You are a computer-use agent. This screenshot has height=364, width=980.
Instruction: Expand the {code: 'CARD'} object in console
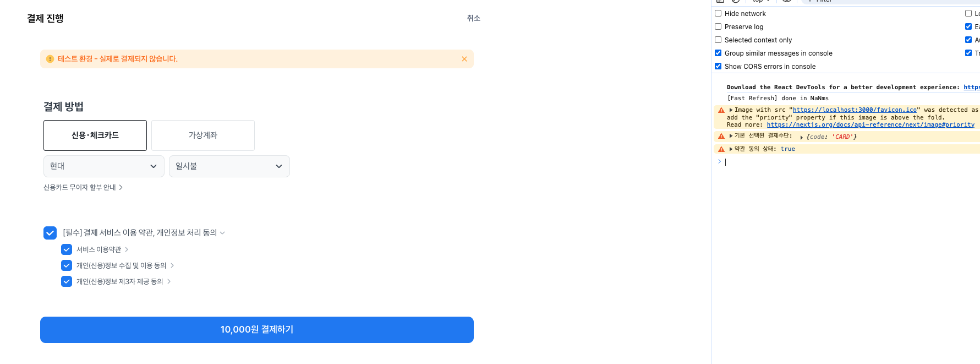(x=802, y=137)
